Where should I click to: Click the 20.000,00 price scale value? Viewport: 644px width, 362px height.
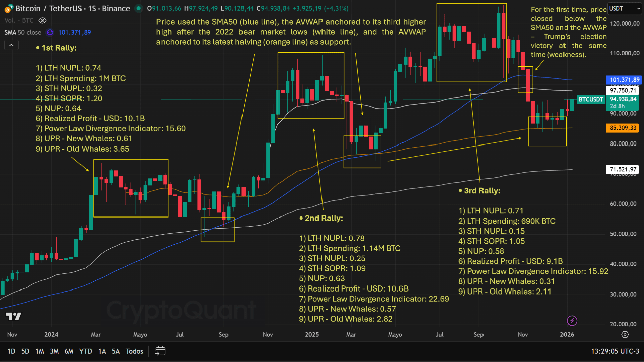624,324
